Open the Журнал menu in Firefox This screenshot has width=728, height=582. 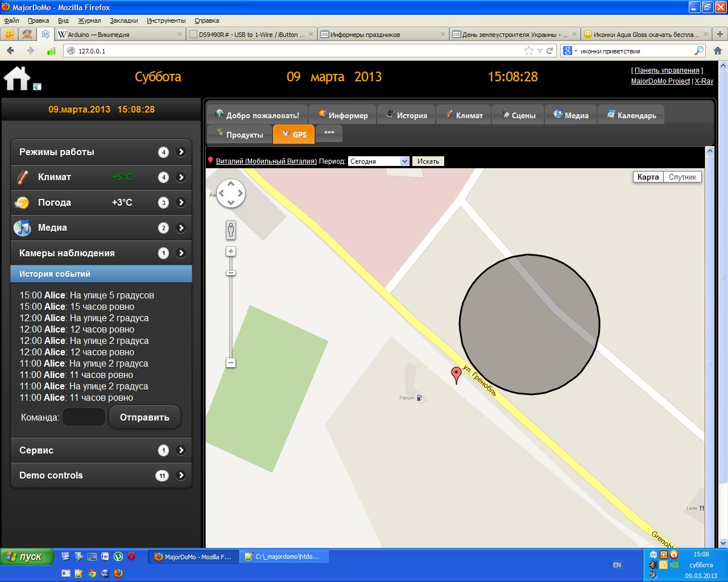pyautogui.click(x=89, y=20)
